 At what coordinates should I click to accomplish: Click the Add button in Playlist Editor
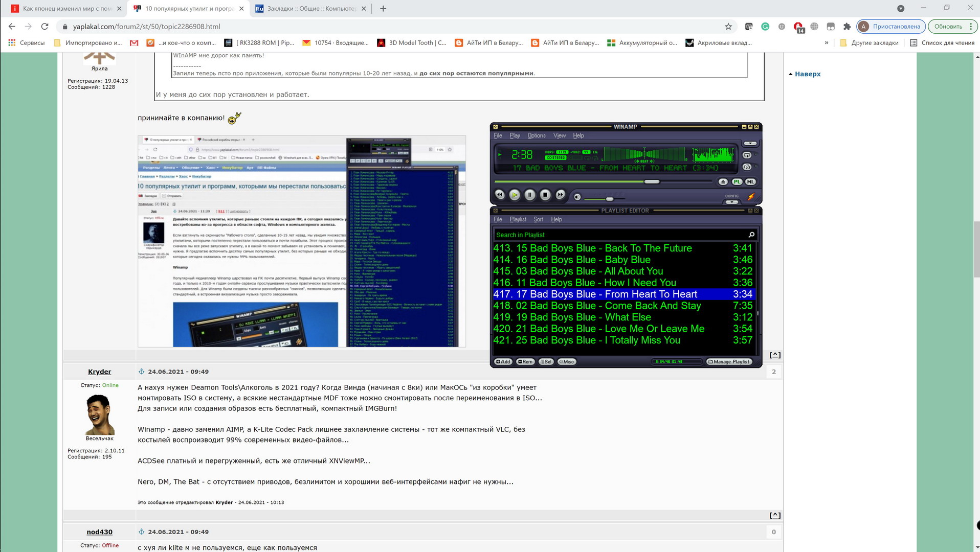pyautogui.click(x=503, y=362)
